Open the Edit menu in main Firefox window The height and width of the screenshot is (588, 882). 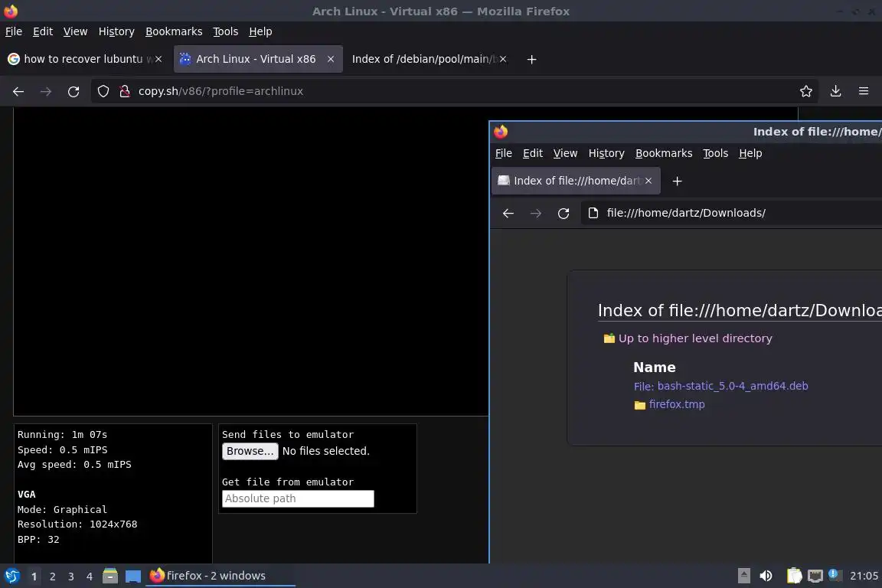43,31
